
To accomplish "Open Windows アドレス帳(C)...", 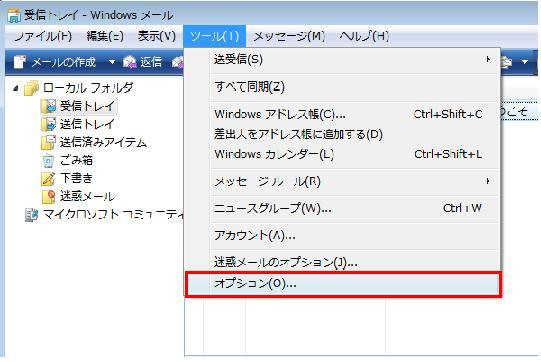I will click(x=355, y=114).
